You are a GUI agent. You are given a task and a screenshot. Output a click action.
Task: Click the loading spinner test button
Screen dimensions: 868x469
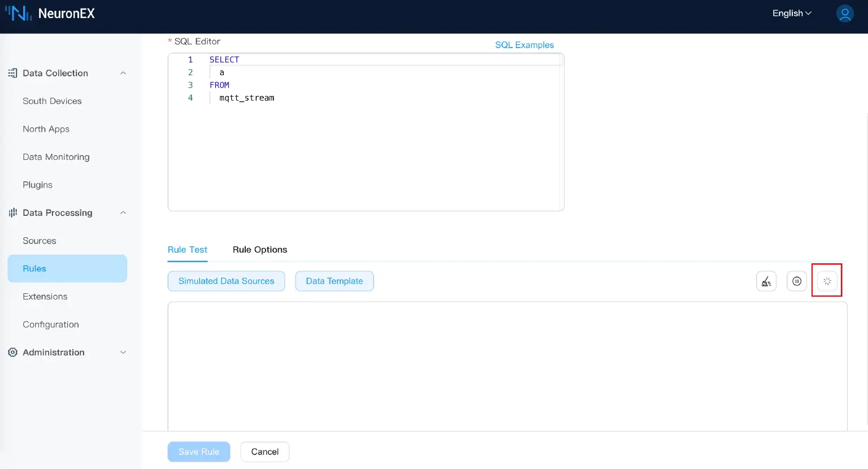pos(827,281)
